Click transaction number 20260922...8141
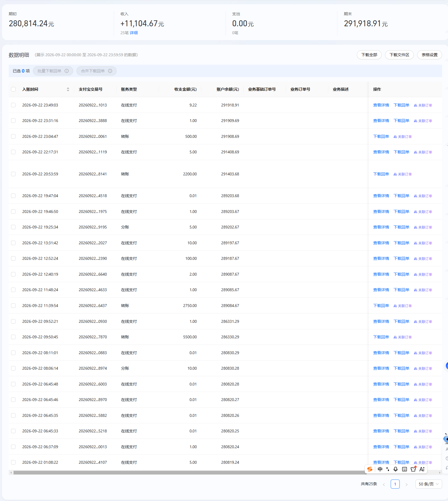This screenshot has height=501, width=448. (93, 174)
